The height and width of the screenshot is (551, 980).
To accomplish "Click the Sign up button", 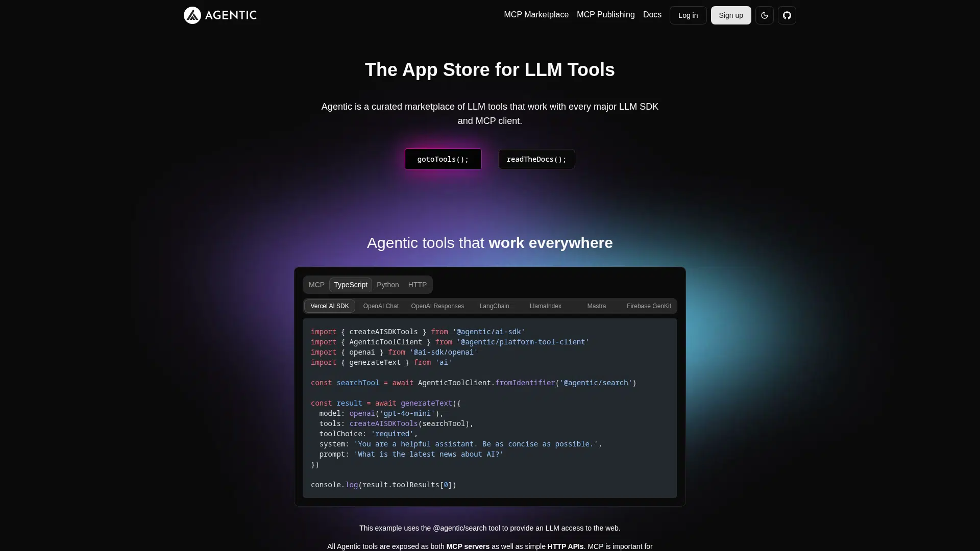I will coord(730,15).
